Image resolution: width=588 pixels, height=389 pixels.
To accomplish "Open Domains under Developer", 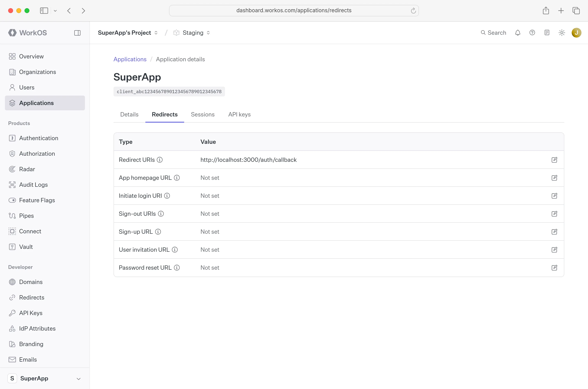I will tap(45, 282).
